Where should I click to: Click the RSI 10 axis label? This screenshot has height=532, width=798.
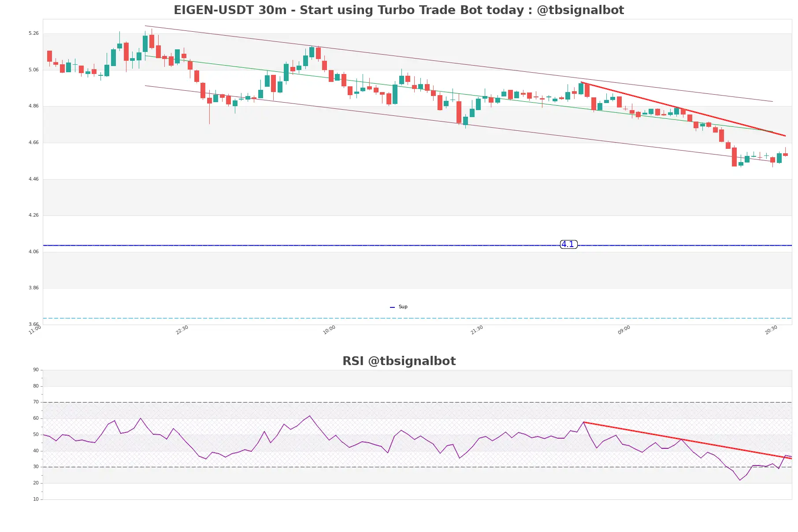point(36,499)
